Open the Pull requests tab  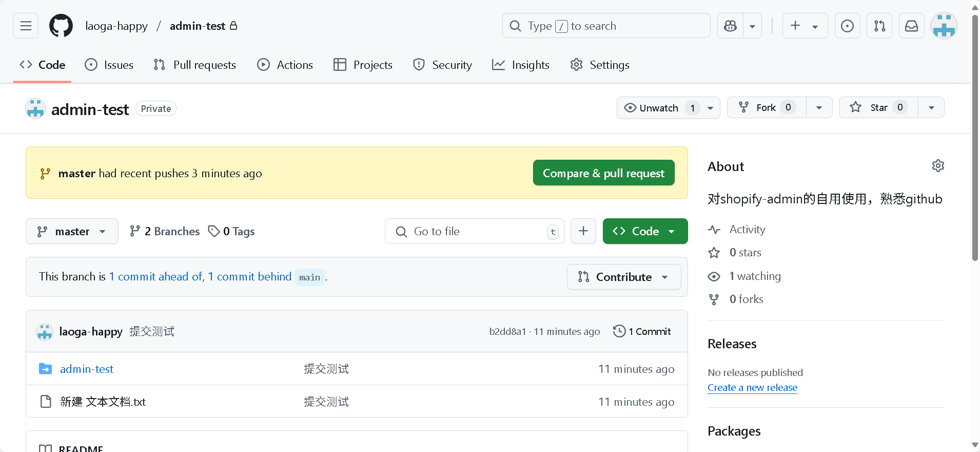195,65
